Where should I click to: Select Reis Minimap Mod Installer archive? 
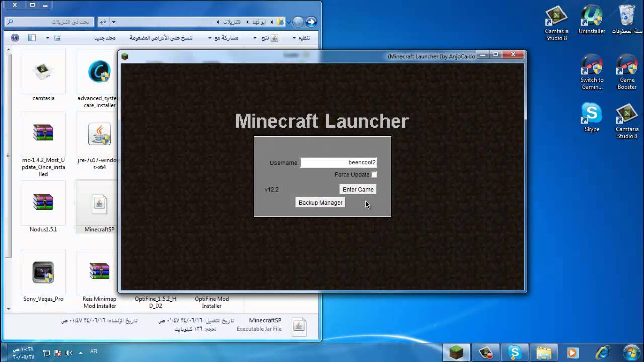99,280
